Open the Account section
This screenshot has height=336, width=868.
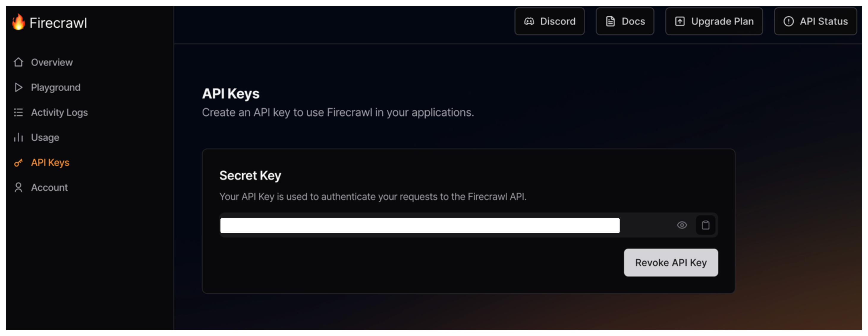tap(49, 188)
